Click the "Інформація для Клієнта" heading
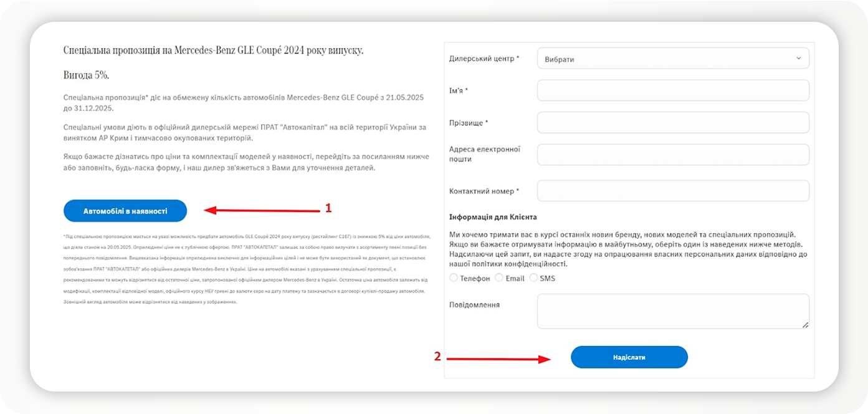868x414 pixels. 493,217
